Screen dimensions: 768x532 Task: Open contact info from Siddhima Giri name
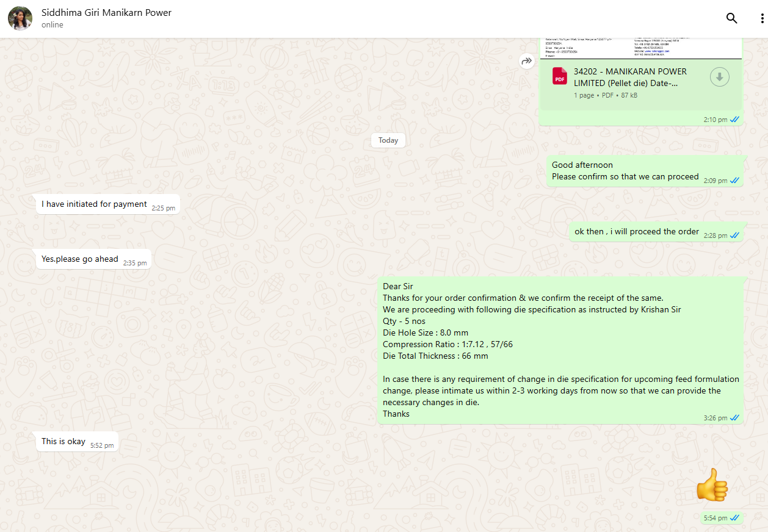tap(106, 13)
